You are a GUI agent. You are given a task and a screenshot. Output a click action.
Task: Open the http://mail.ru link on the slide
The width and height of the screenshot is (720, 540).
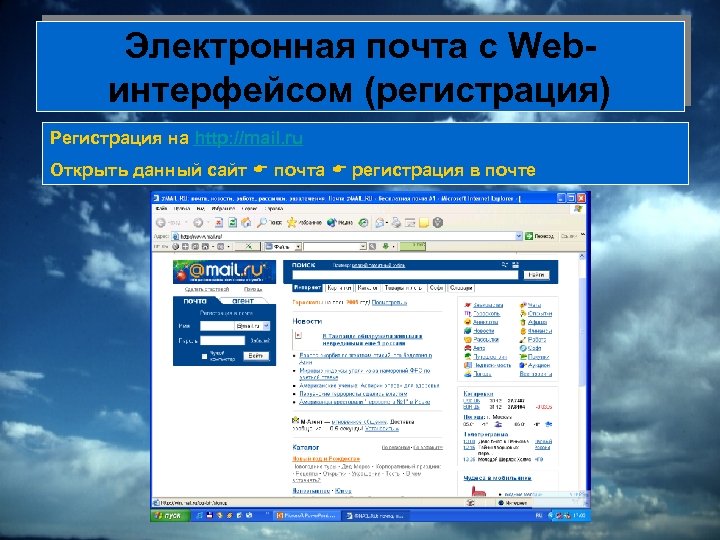tap(248, 138)
